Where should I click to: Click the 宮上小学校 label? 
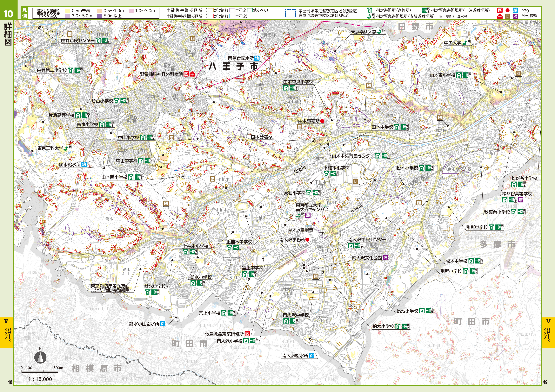(210, 313)
